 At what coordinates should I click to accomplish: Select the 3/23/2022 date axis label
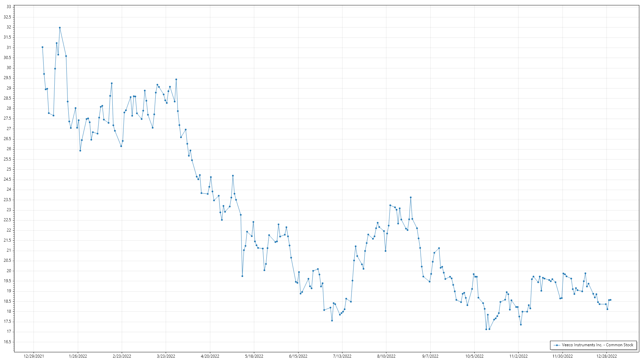point(166,356)
